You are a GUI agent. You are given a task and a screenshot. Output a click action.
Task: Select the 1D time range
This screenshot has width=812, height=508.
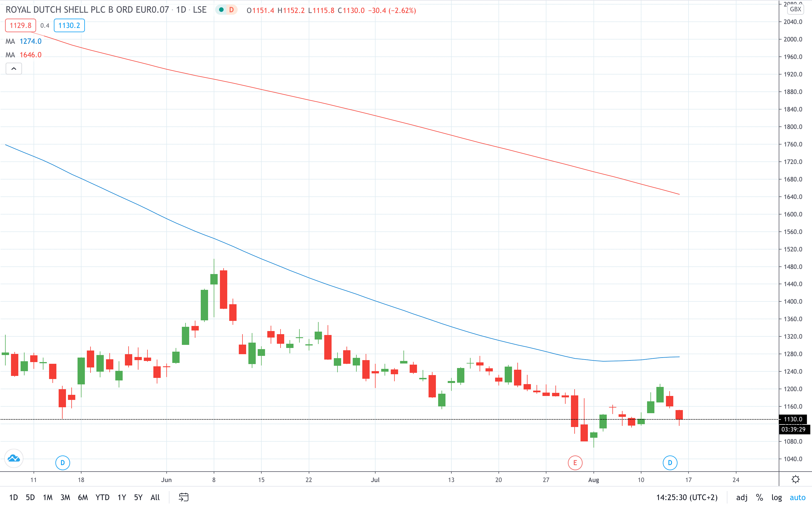pyautogui.click(x=14, y=497)
